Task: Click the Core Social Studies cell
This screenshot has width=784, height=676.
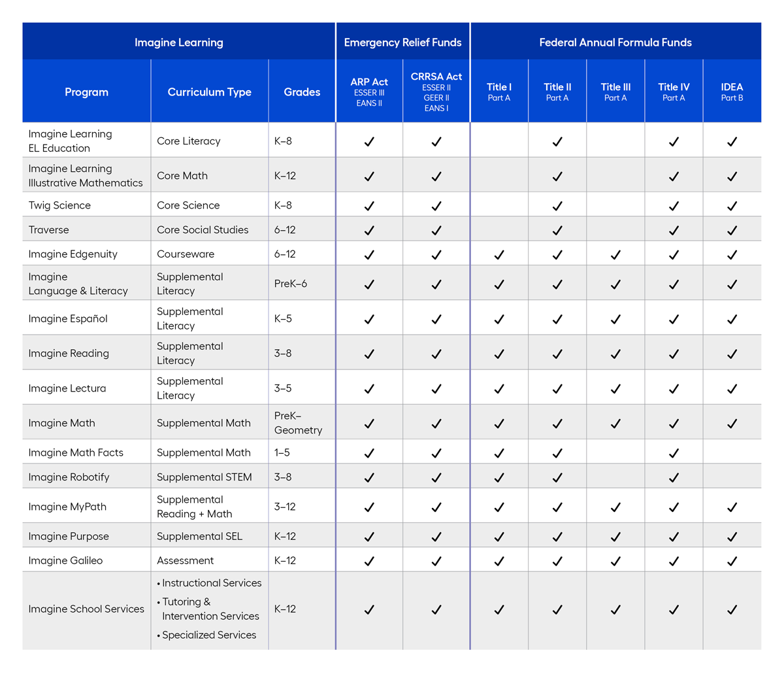Action: click(210, 229)
